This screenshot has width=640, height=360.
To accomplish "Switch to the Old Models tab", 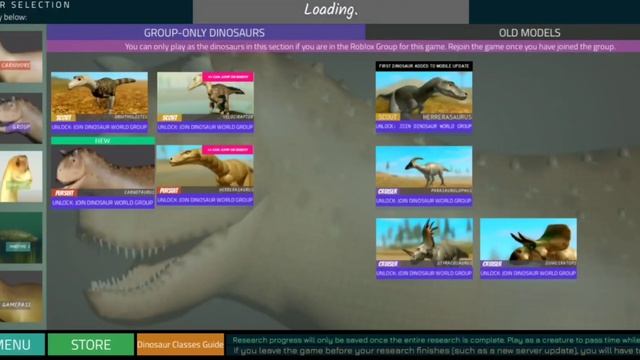I will pos(529,32).
